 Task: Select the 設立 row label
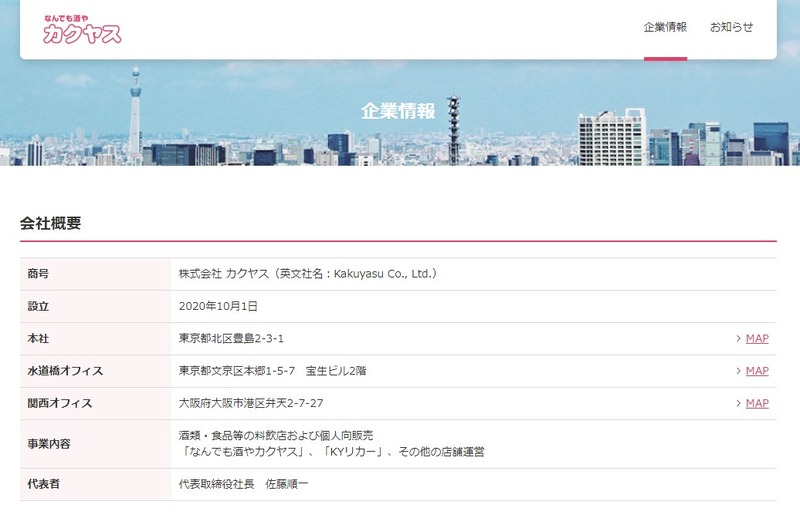point(38,306)
